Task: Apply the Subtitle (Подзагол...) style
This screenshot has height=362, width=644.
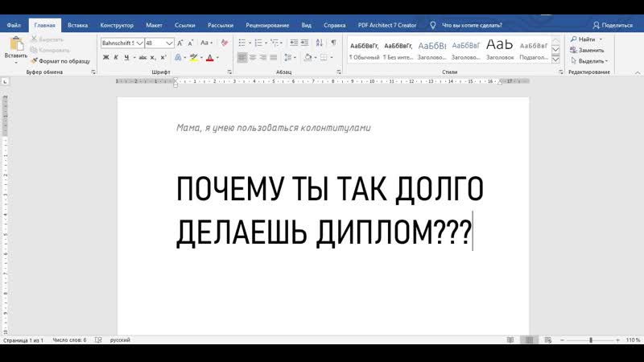Action: click(534, 51)
